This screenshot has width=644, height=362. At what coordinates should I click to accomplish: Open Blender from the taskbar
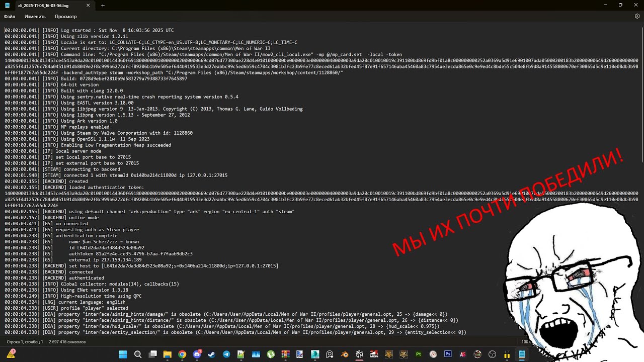pos(345,354)
